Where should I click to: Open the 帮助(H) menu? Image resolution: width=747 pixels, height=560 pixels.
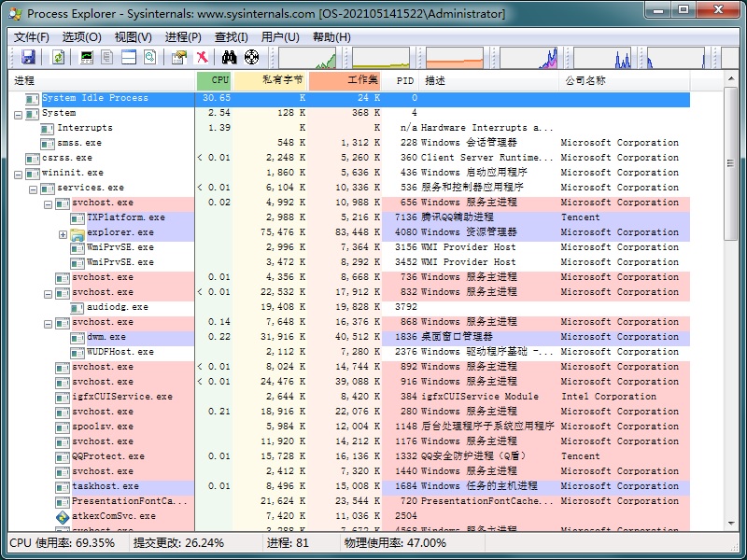331,37
